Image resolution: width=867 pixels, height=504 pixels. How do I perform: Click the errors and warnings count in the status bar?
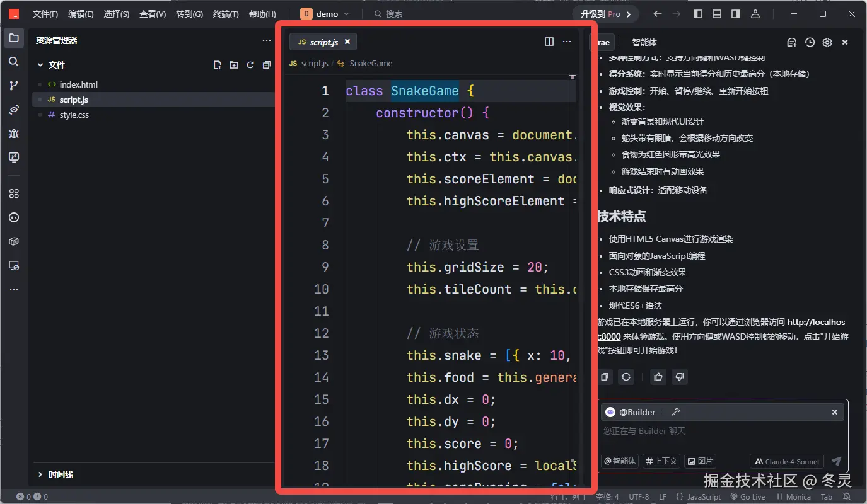[x=32, y=497]
